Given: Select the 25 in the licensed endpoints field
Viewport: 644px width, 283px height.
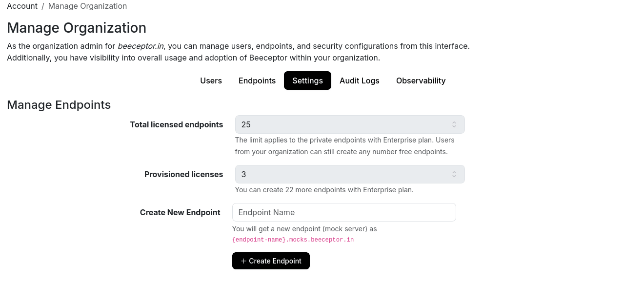Looking at the screenshot, I should tap(246, 124).
